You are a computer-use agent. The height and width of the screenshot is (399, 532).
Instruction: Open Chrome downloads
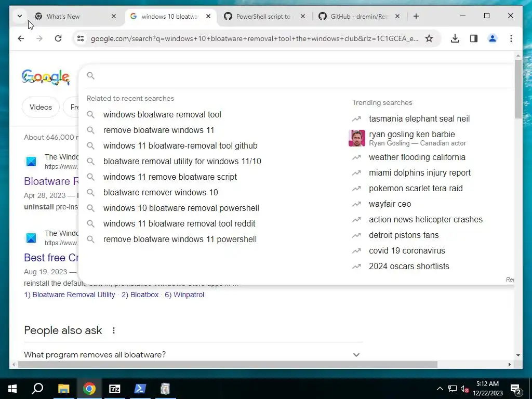455,38
